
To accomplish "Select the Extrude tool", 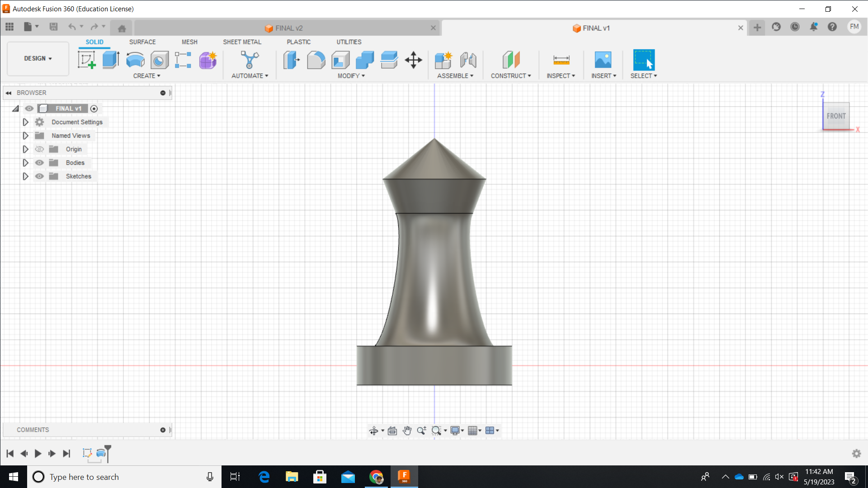I will pos(111,60).
